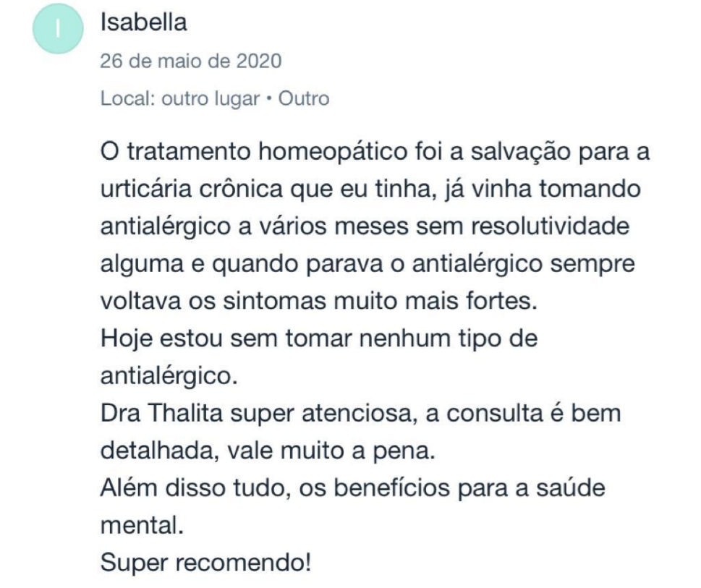Click the standalone word 'antialérgico.' on its own line
This screenshot has width=701, height=588.
pyautogui.click(x=169, y=376)
